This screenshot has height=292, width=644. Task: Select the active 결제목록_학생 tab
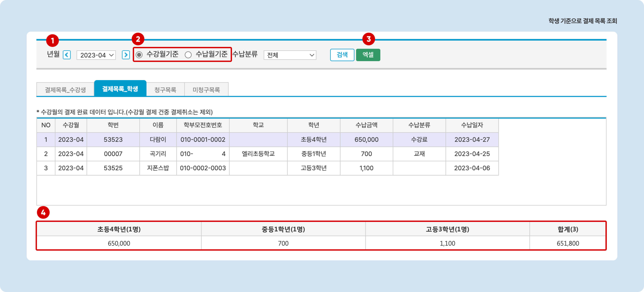(x=120, y=89)
